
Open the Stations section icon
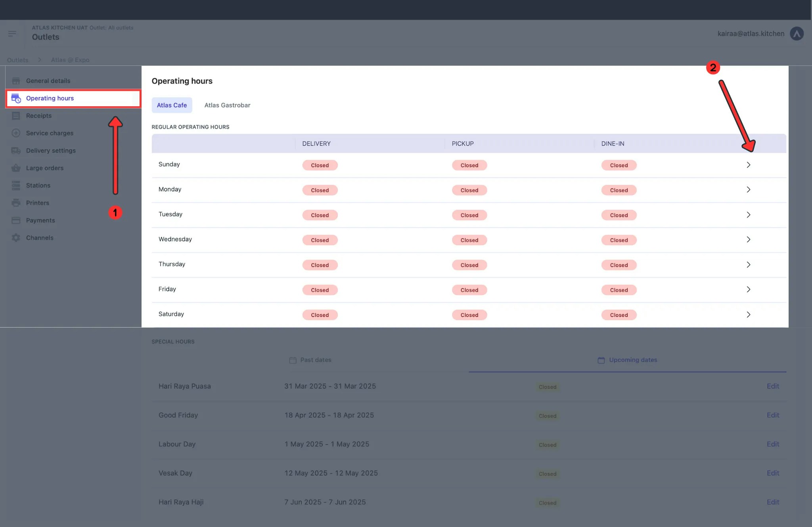pos(16,185)
